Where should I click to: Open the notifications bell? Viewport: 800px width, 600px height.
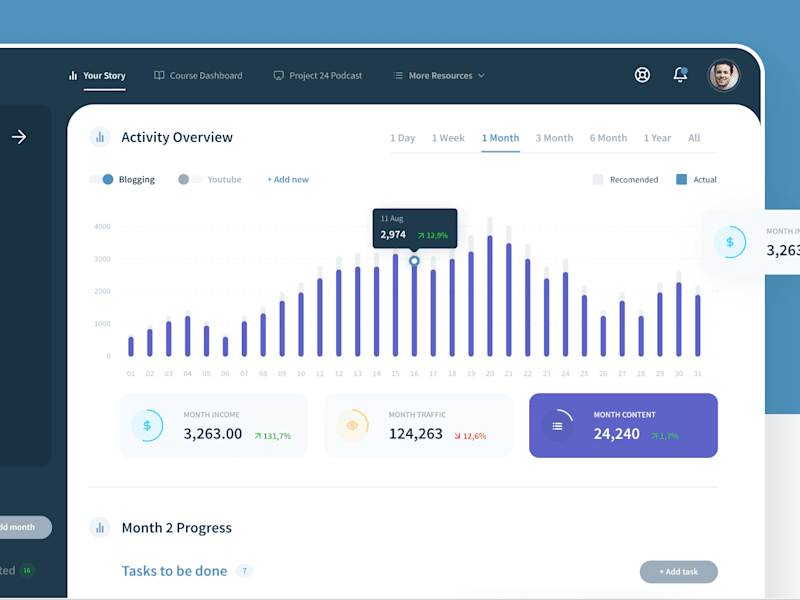[680, 75]
